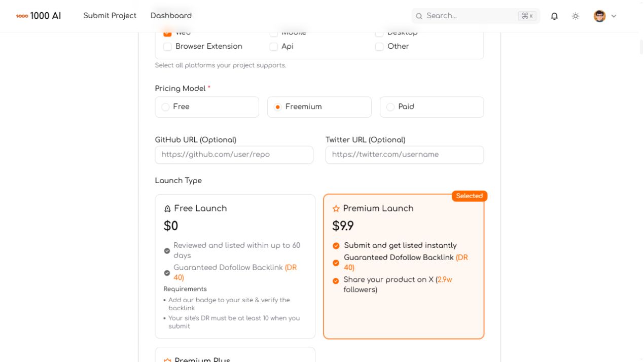Click the rocket icon beside Free Launch
Screen dimensions: 644x362
pyautogui.click(x=167, y=209)
